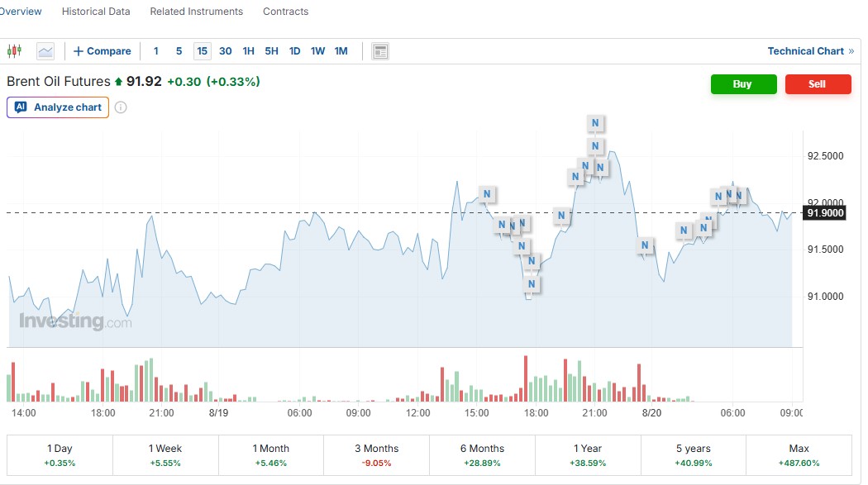Click the 92.5000 price axis label
Viewport: 868px width, 485px height.
click(825, 156)
